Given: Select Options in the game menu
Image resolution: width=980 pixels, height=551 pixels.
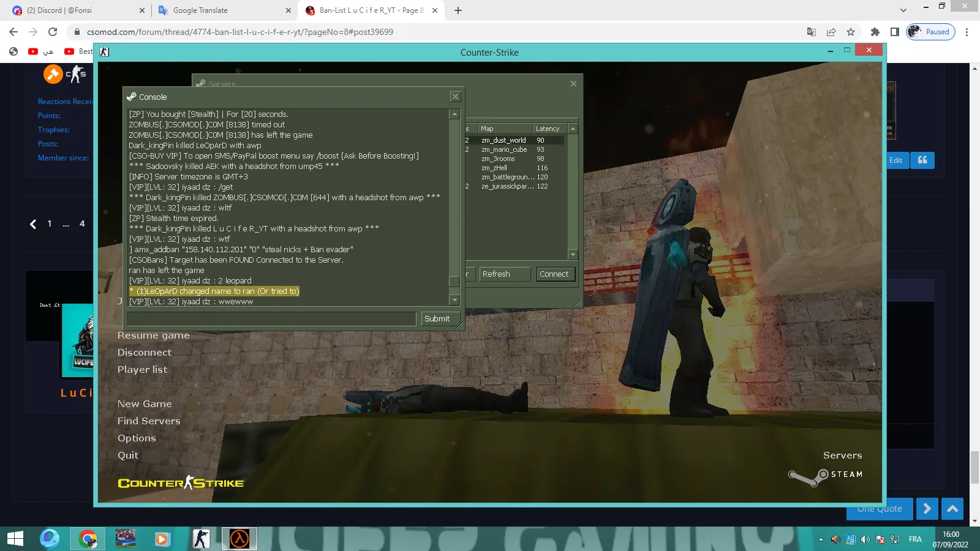Looking at the screenshot, I should coord(137,438).
